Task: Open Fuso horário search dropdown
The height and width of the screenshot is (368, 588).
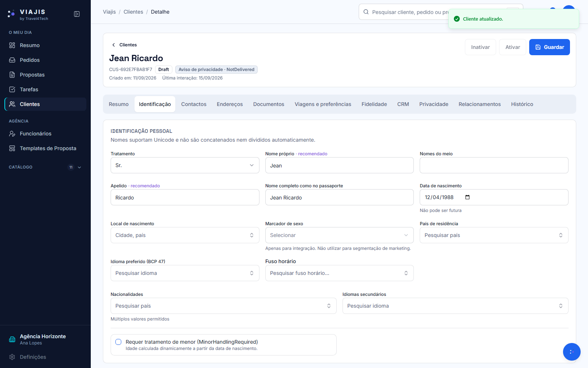Action: [340, 273]
